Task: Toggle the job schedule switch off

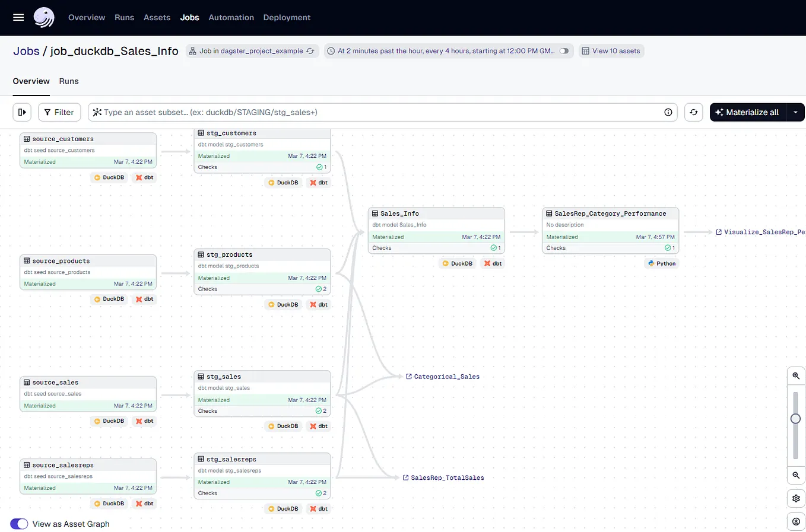Action: click(563, 51)
